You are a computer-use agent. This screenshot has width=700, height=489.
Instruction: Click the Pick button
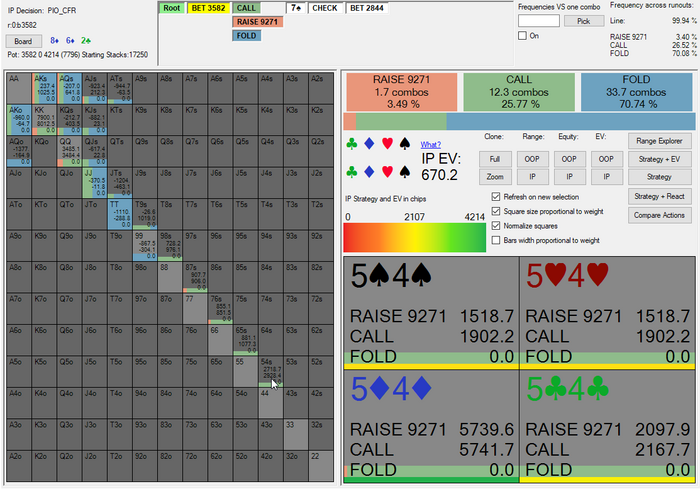(583, 21)
